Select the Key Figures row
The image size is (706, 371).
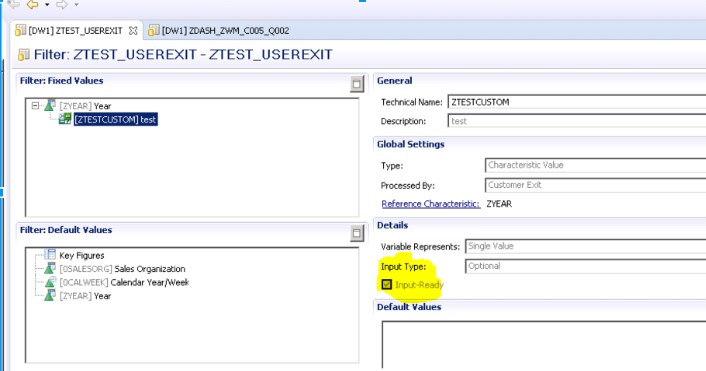[82, 256]
